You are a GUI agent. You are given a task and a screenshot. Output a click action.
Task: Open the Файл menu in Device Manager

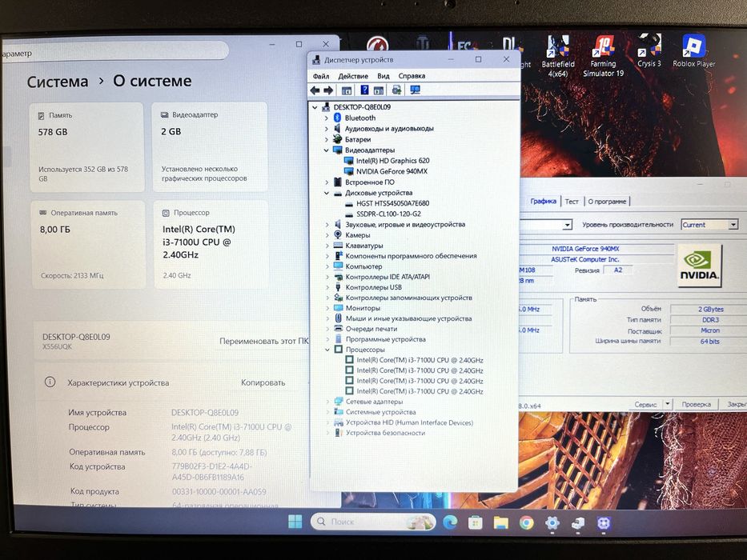pyautogui.click(x=321, y=76)
